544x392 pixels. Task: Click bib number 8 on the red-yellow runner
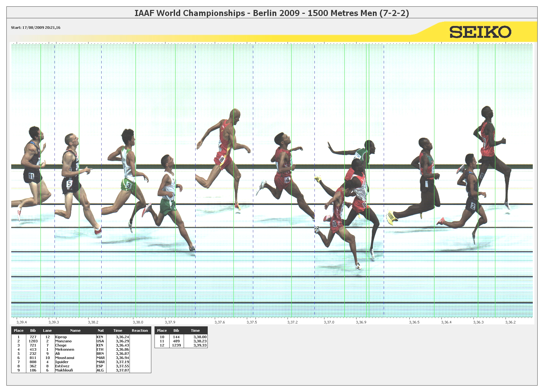point(222,159)
